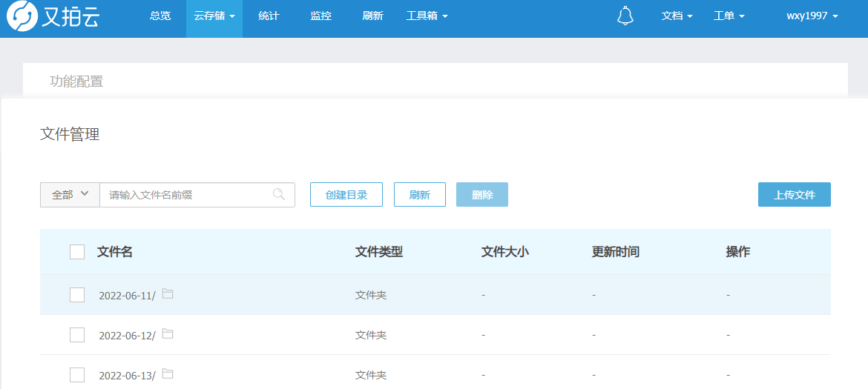Open the 统计 statistics page
The height and width of the screenshot is (389, 868).
pyautogui.click(x=269, y=16)
